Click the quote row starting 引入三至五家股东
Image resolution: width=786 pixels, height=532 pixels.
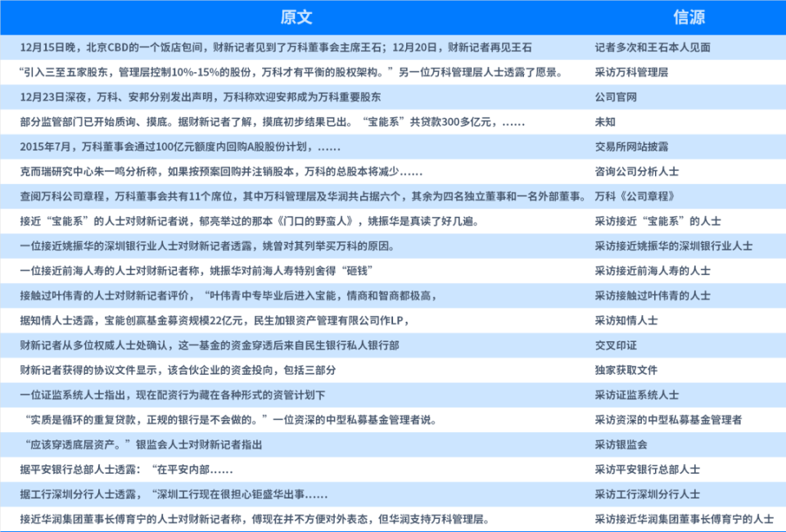point(393,72)
